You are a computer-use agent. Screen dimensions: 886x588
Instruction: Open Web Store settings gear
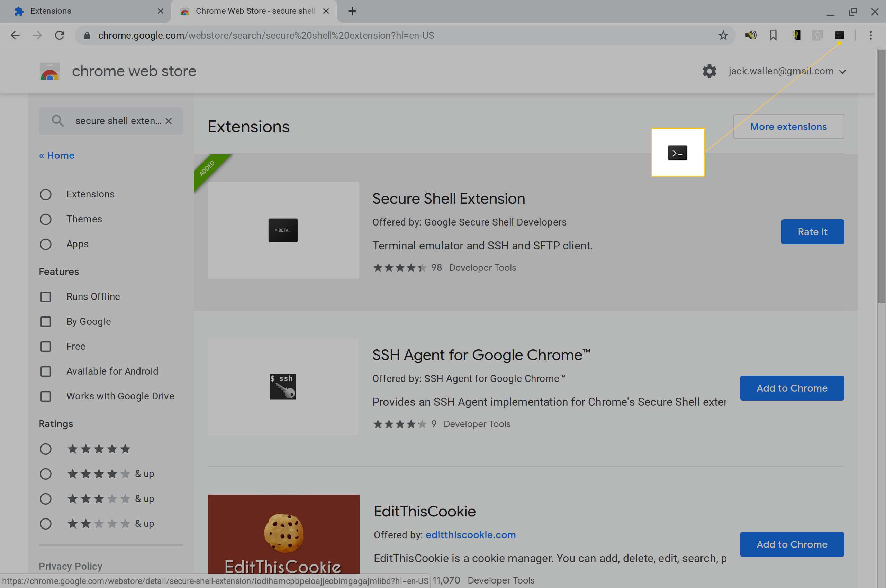709,71
